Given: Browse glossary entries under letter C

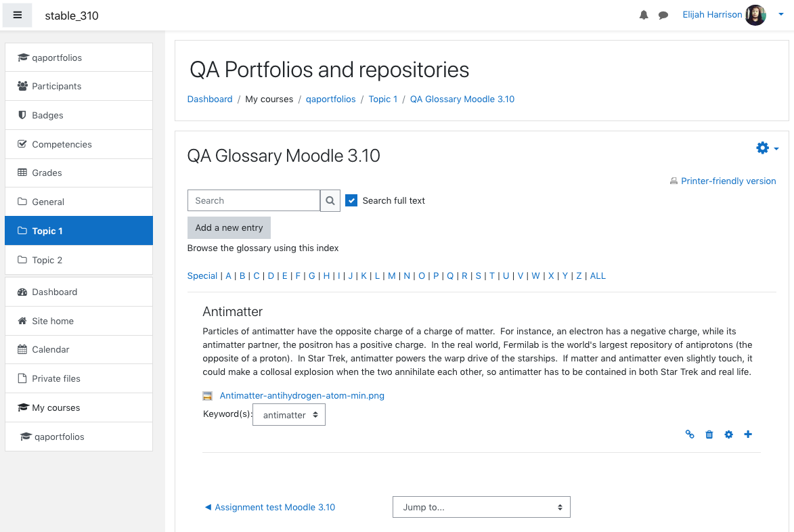Looking at the screenshot, I should pyautogui.click(x=257, y=276).
